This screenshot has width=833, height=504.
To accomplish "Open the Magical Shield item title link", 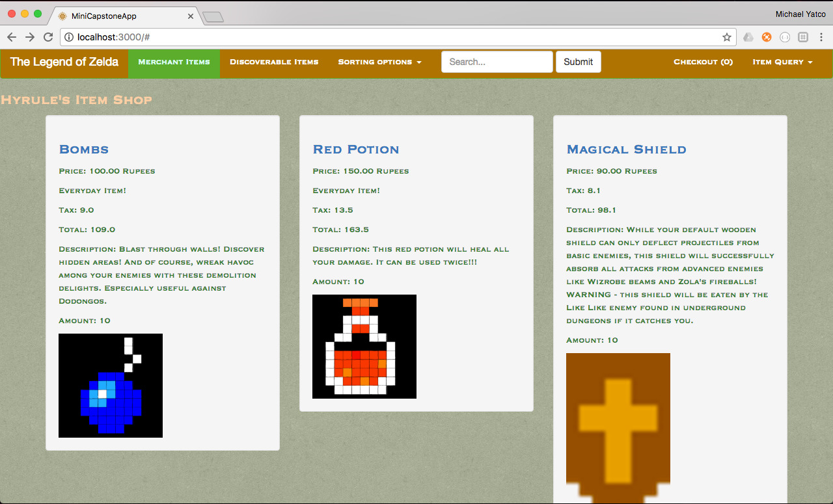I will click(627, 150).
